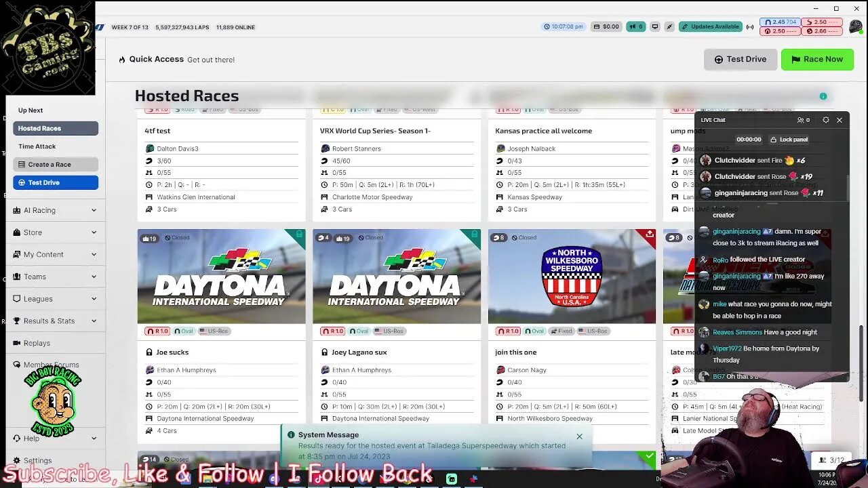Click the broadcast signal icon in top bar
This screenshot has height=488, width=868.
750,27
